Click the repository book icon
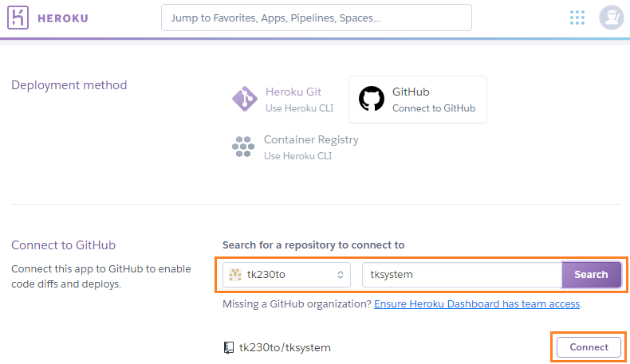The height and width of the screenshot is (364, 630). coord(229,347)
